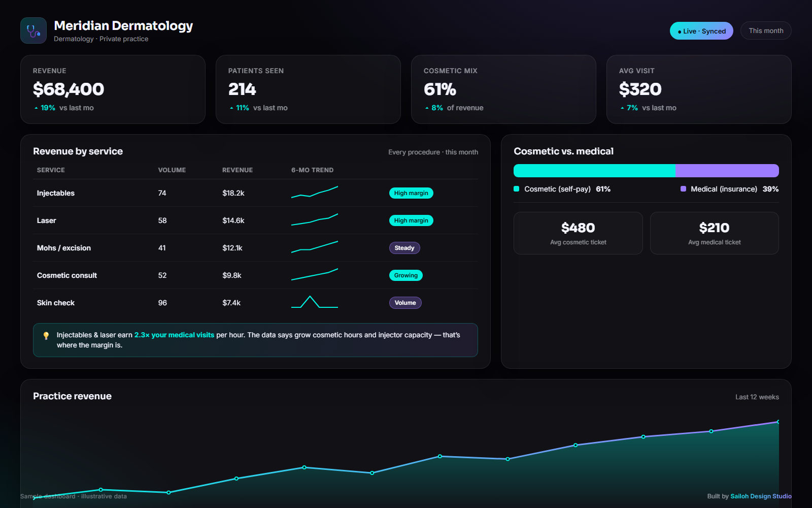Click the Medical (insurance) legend swatch
812x508 pixels.
click(683, 189)
